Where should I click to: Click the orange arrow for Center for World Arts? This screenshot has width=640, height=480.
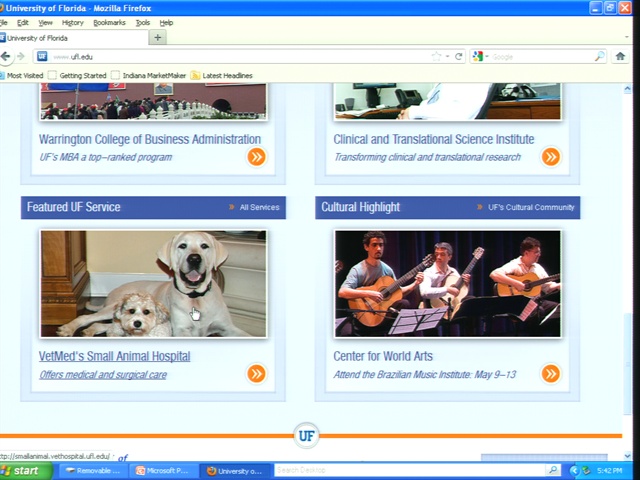click(551, 373)
